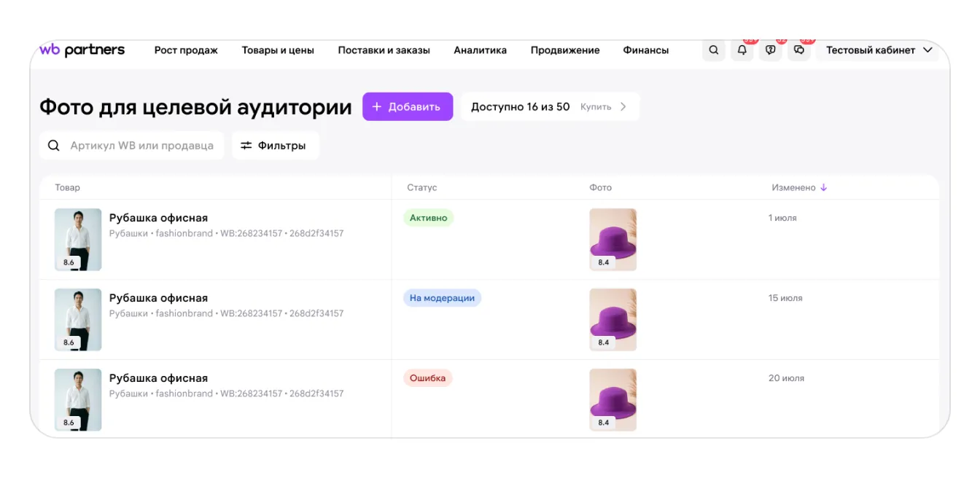Image resolution: width=980 pixels, height=478 pixels.
Task: Open purple hat photo in 1 июля row
Action: [x=613, y=240]
